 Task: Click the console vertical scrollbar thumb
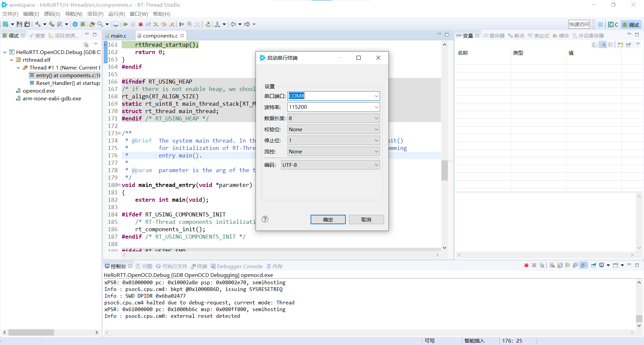pyautogui.click(x=639, y=318)
